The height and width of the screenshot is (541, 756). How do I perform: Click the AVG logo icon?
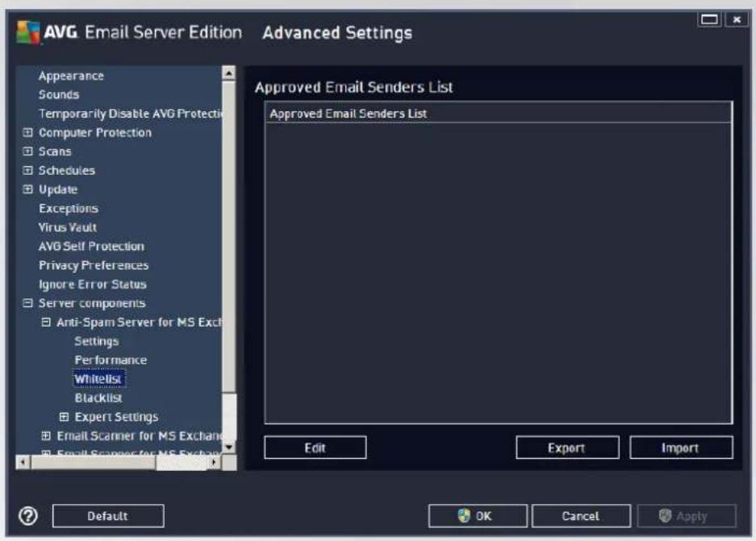click(x=28, y=32)
